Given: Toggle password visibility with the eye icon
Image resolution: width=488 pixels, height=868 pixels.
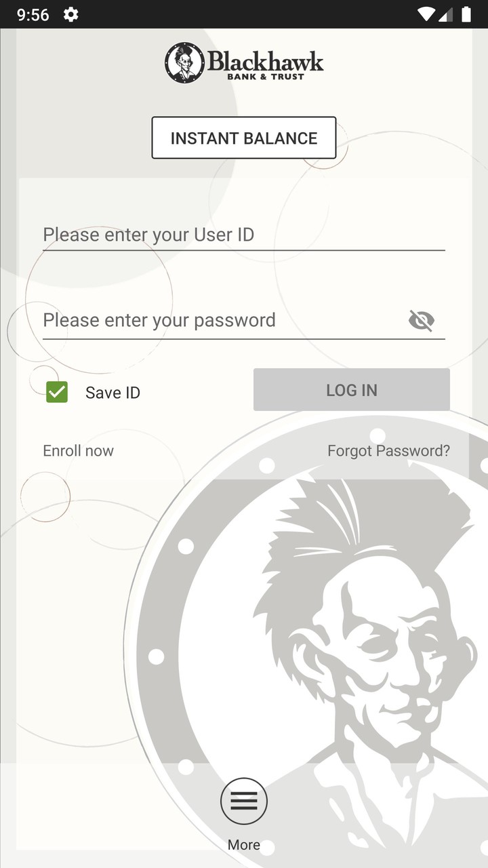Looking at the screenshot, I should (421, 320).
